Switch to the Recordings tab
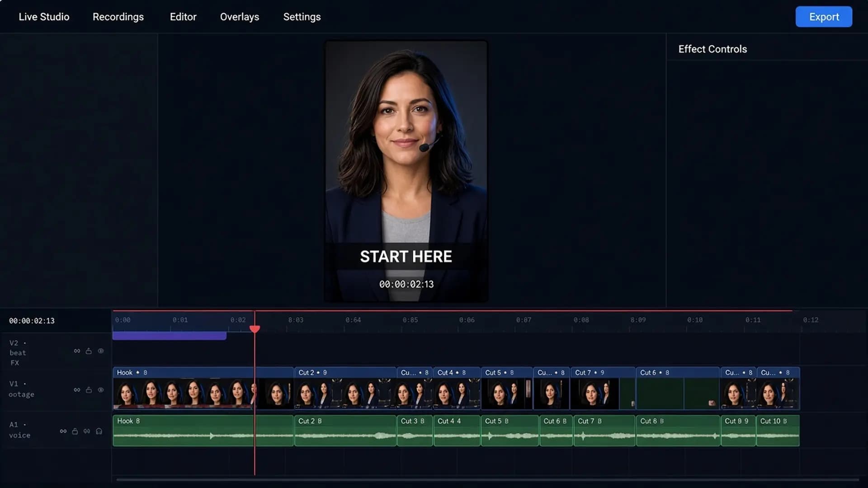Screen dimensions: 868x488 [118, 17]
